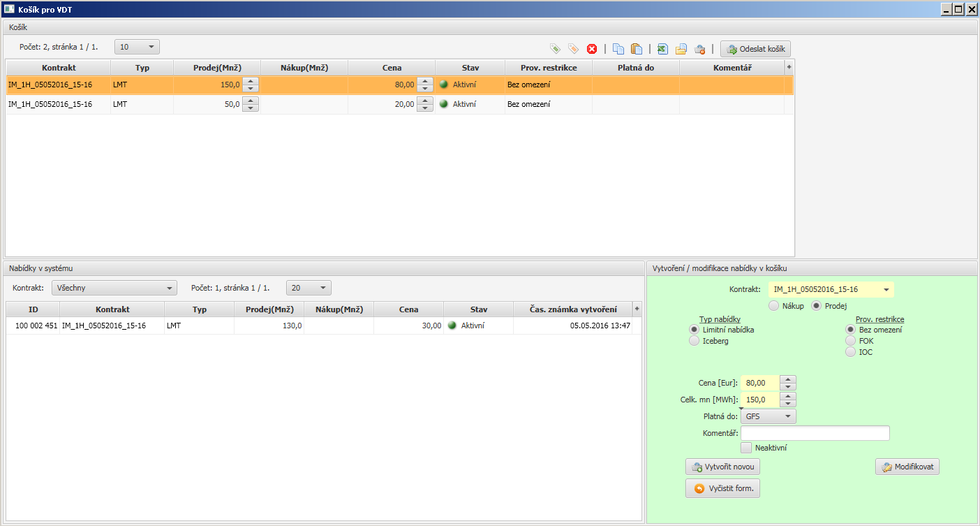Click the paste clipboard icon in basket toolbar
The width and height of the screenshot is (980, 526).
point(637,49)
